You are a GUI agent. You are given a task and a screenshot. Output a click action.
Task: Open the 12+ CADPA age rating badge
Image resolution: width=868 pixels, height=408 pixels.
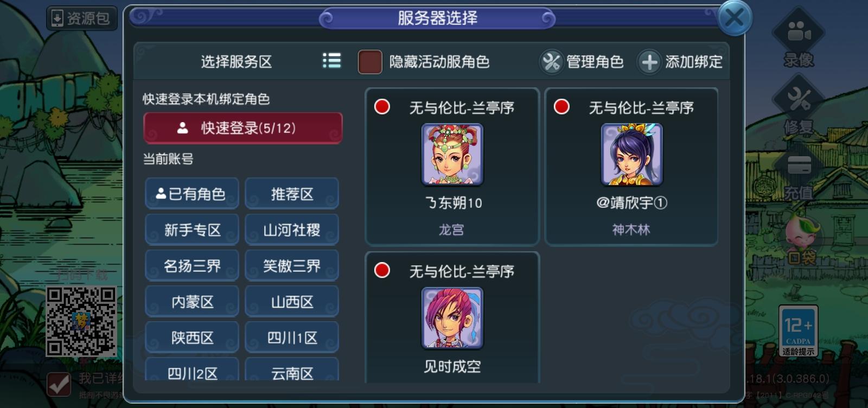798,331
